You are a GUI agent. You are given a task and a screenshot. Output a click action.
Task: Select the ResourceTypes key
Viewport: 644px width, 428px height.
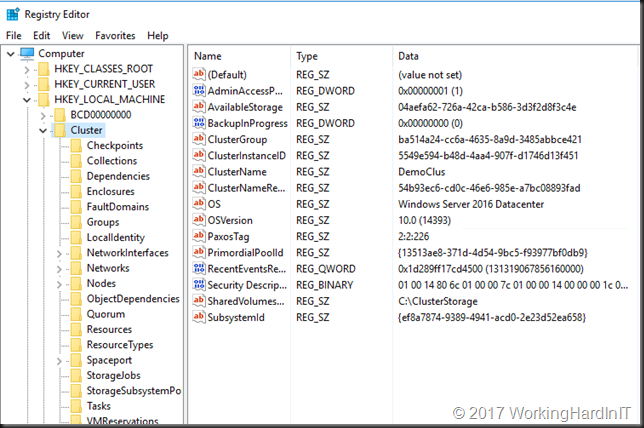[120, 345]
